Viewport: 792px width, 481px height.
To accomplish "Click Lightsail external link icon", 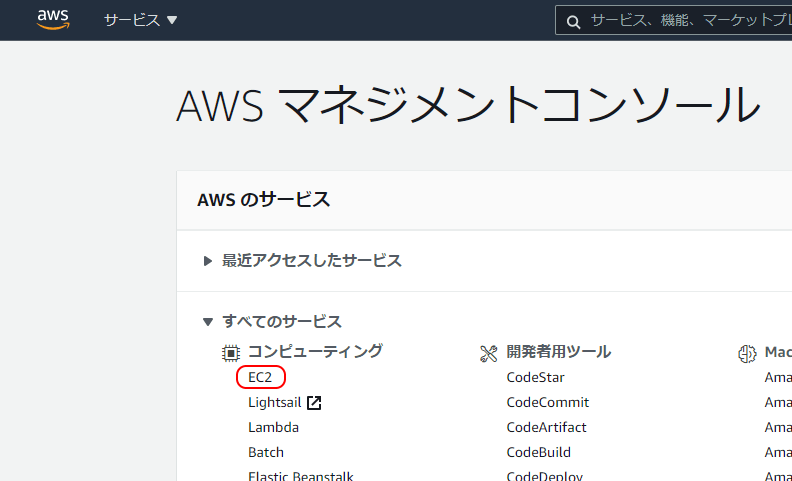I will click(314, 403).
